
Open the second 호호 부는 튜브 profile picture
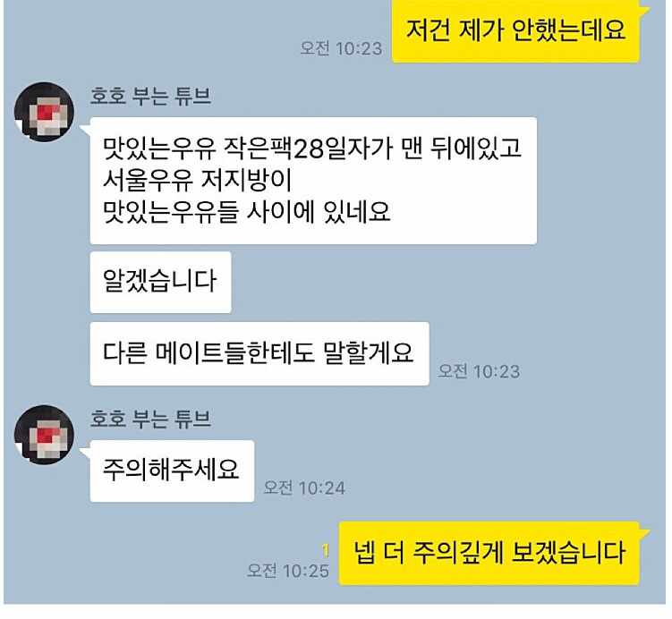pos(44,435)
